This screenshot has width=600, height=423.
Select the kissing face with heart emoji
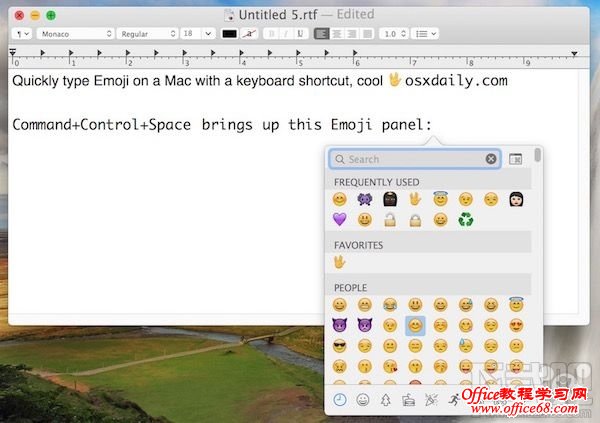[390, 366]
